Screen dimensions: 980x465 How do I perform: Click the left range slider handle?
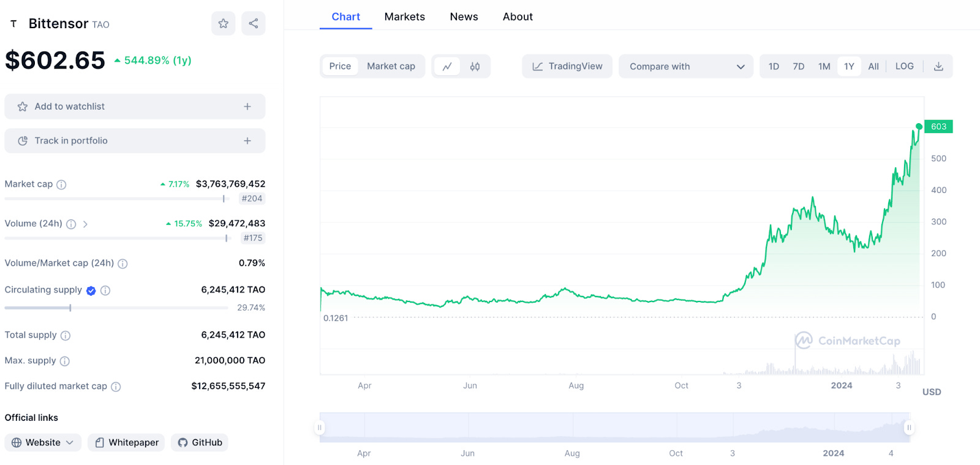tap(319, 428)
